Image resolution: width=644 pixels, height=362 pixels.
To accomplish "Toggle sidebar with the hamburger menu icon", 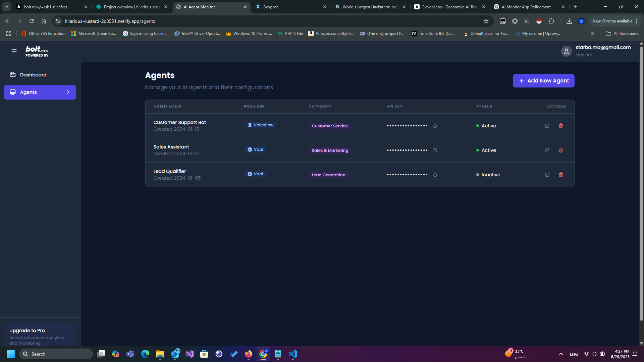I will [x=14, y=51].
